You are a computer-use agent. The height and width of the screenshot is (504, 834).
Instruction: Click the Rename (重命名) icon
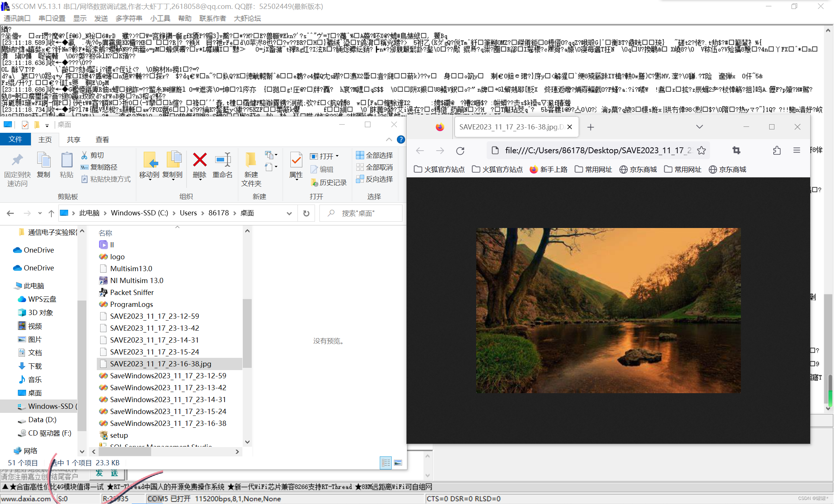tap(223, 160)
